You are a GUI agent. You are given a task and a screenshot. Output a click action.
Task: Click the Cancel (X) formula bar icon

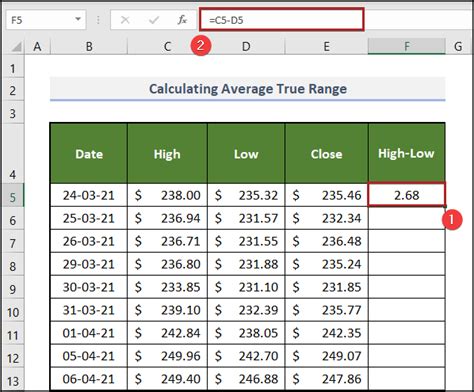point(125,20)
